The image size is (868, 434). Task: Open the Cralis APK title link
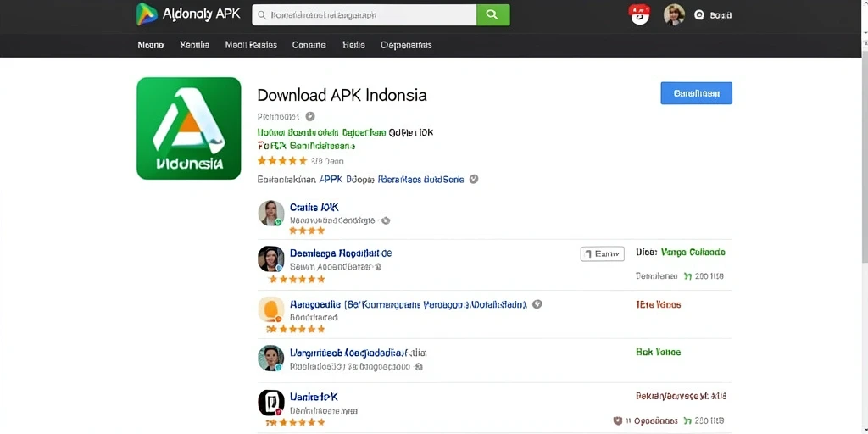(314, 207)
